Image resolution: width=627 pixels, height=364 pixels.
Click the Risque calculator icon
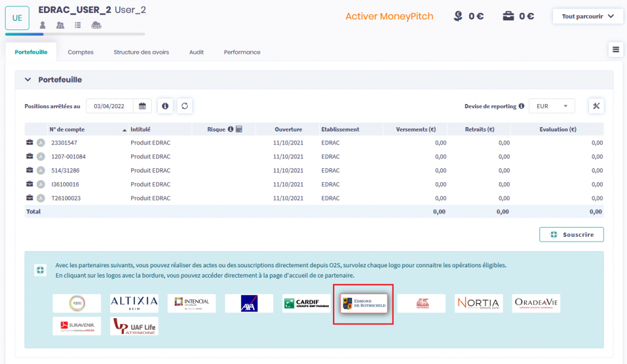tap(239, 129)
